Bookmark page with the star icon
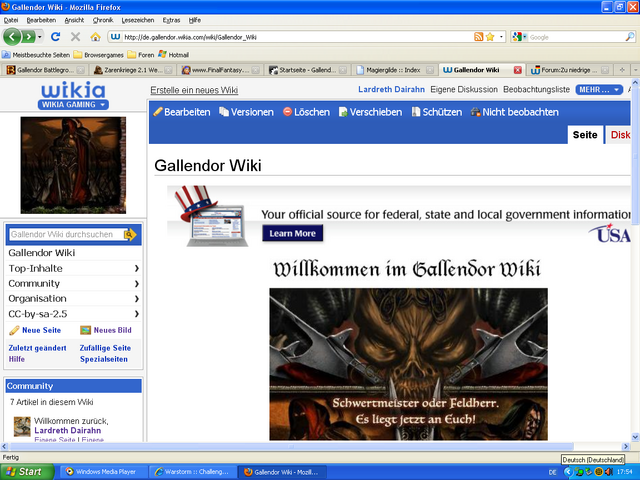The height and width of the screenshot is (480, 640). point(490,37)
